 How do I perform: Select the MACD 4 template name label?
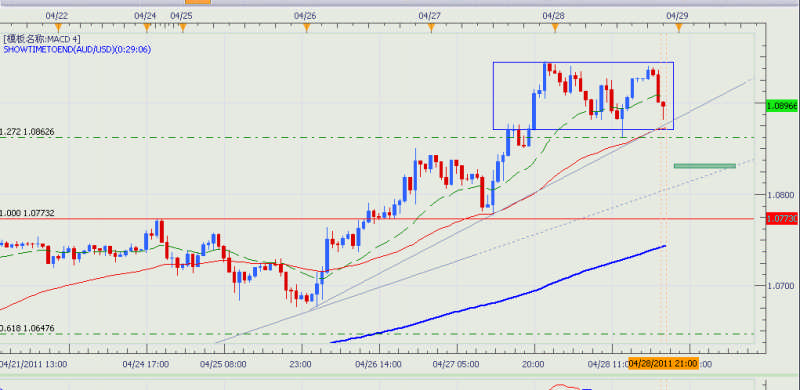tap(42, 39)
